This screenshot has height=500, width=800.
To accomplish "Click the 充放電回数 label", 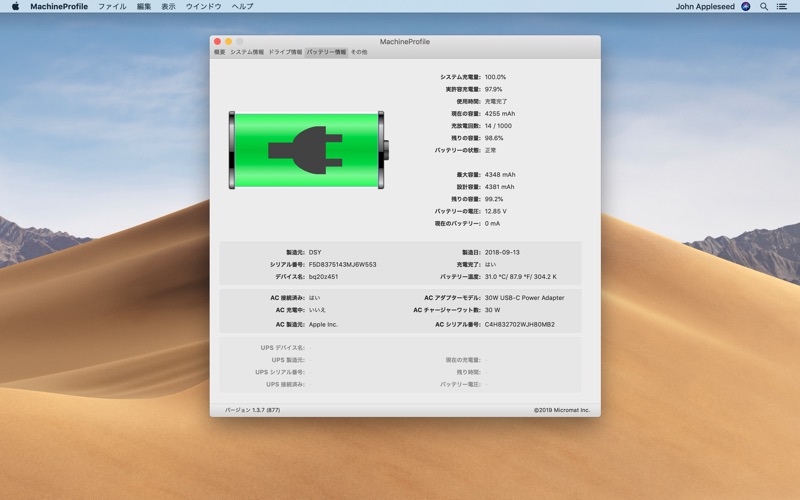I will (x=466, y=126).
